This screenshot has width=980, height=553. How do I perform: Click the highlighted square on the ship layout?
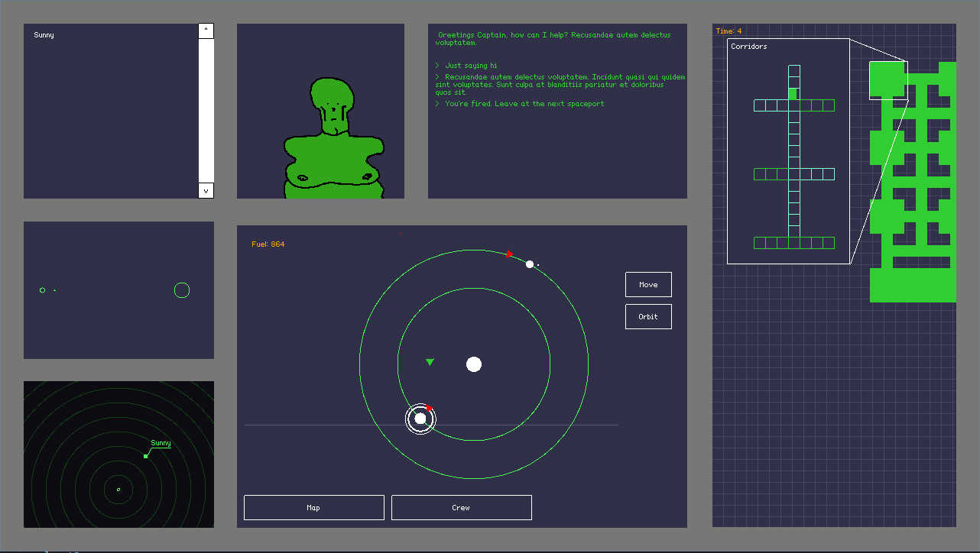(x=888, y=80)
